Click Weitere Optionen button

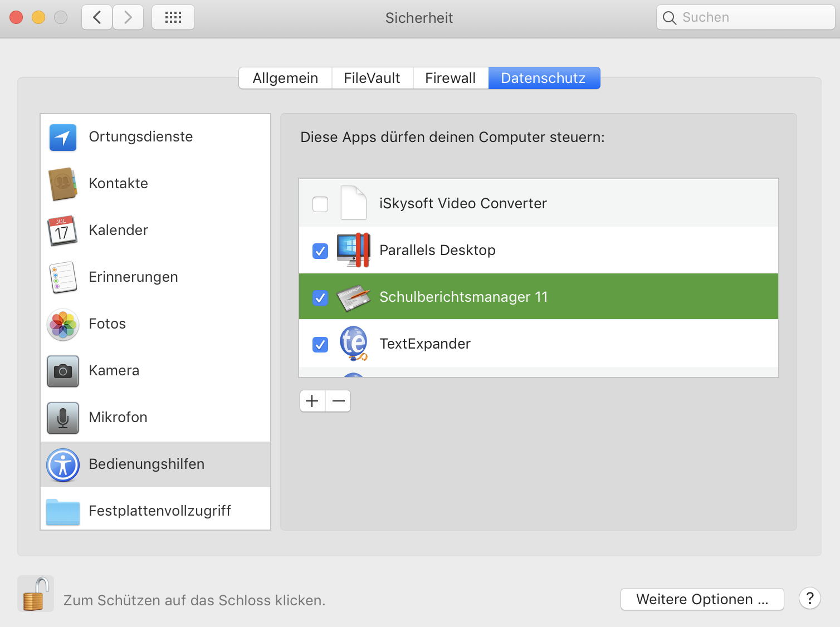coord(702,600)
